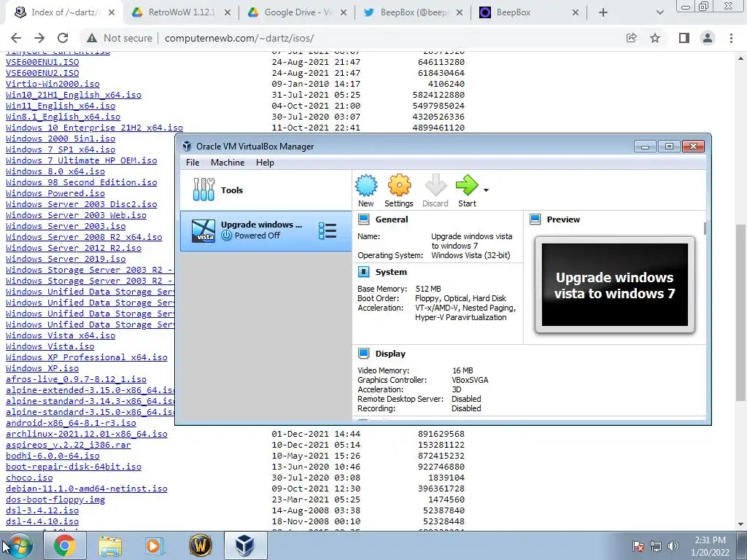
Task: Open Windows Explorer from taskbar
Action: (110, 545)
